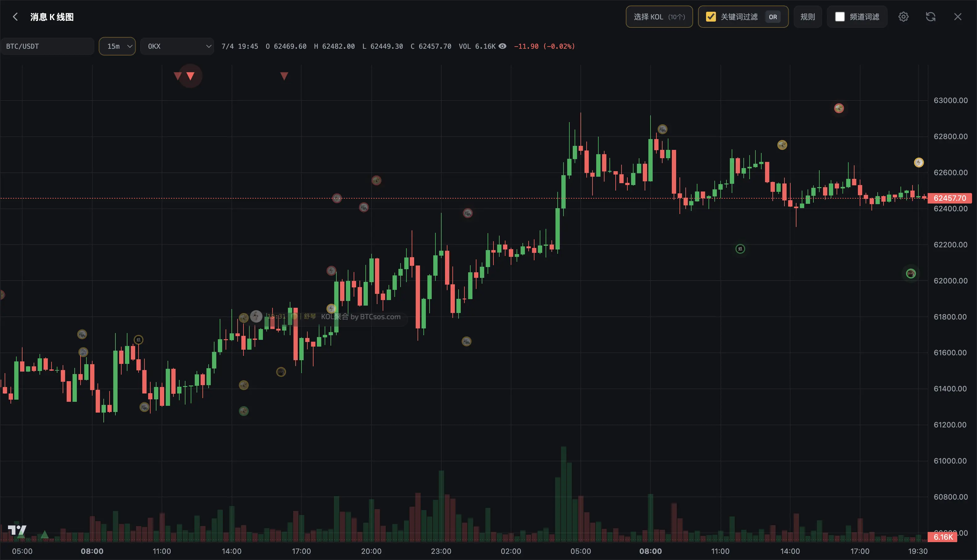Open the OKX exchange dropdown
The image size is (977, 560).
[x=177, y=46]
